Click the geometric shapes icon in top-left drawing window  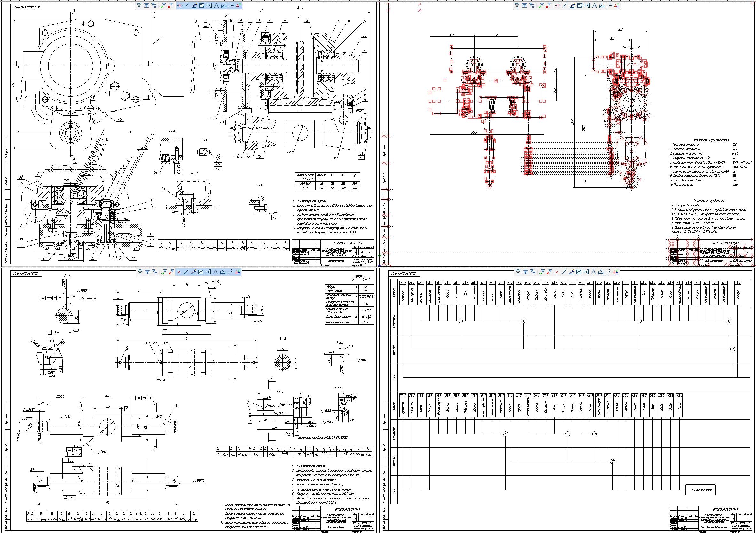[x=239, y=6]
